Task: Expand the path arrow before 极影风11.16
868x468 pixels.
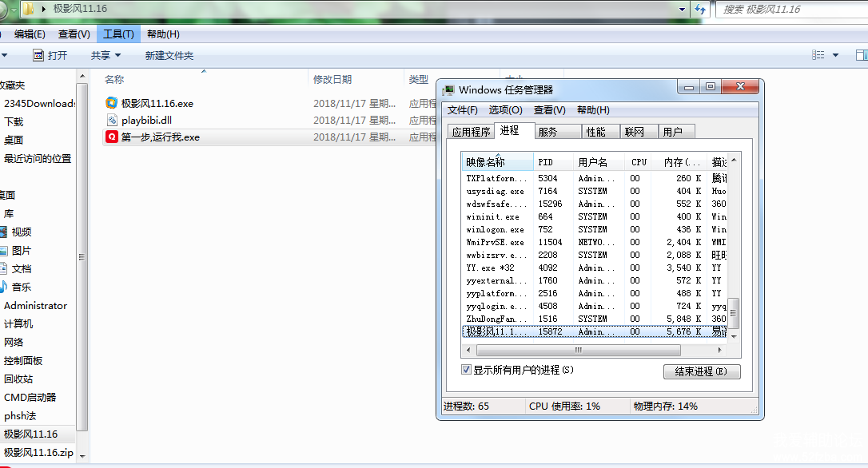Action: pos(43,9)
